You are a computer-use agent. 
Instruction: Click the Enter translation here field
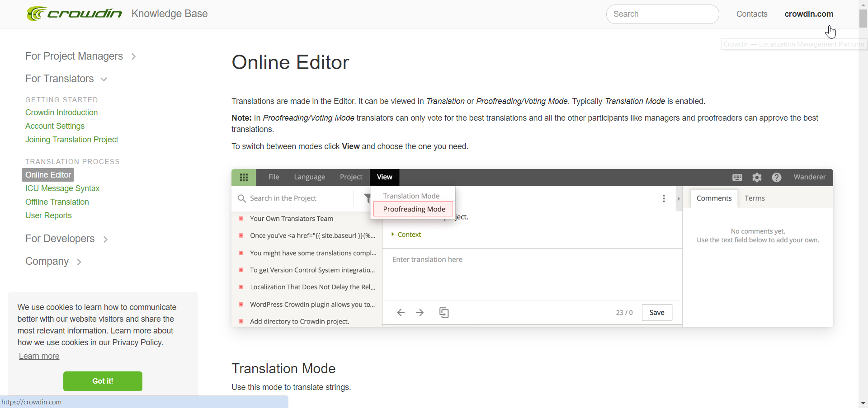pyautogui.click(x=532, y=274)
